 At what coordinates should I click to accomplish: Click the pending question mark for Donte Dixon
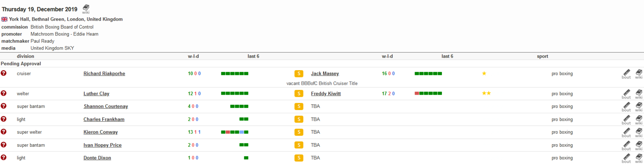(x=4, y=158)
